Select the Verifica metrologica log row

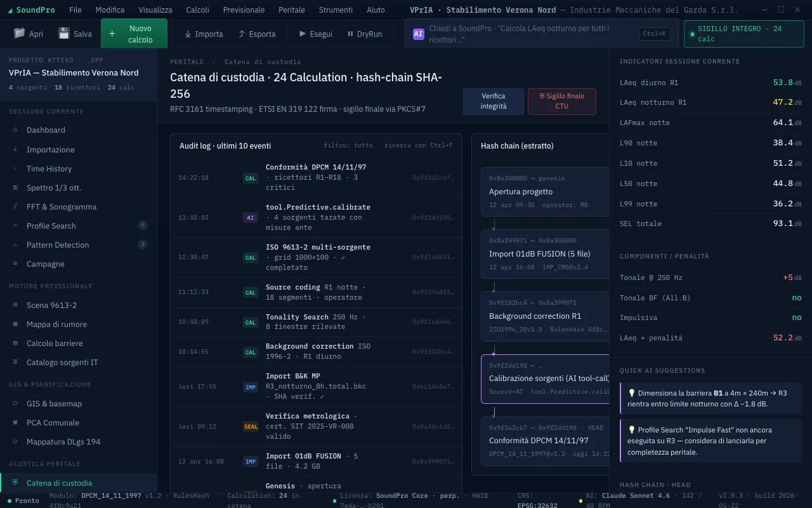coord(316,426)
